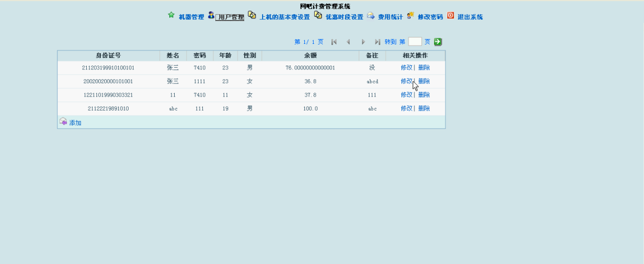Click 修改 for ID 200200200001010001

[406, 81]
